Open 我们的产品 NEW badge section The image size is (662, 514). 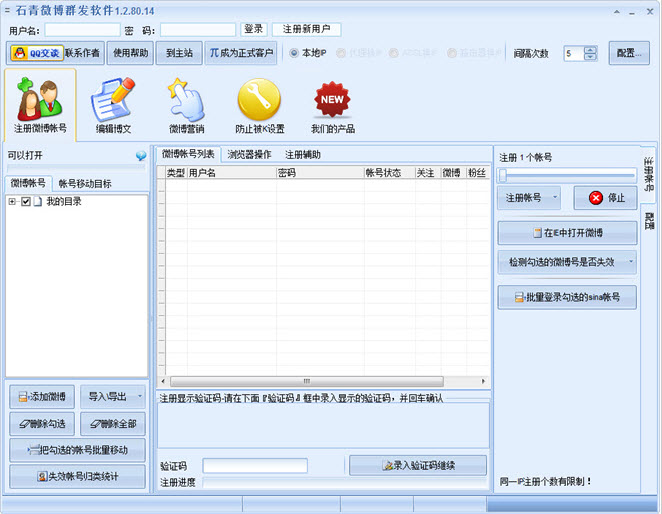(x=333, y=106)
